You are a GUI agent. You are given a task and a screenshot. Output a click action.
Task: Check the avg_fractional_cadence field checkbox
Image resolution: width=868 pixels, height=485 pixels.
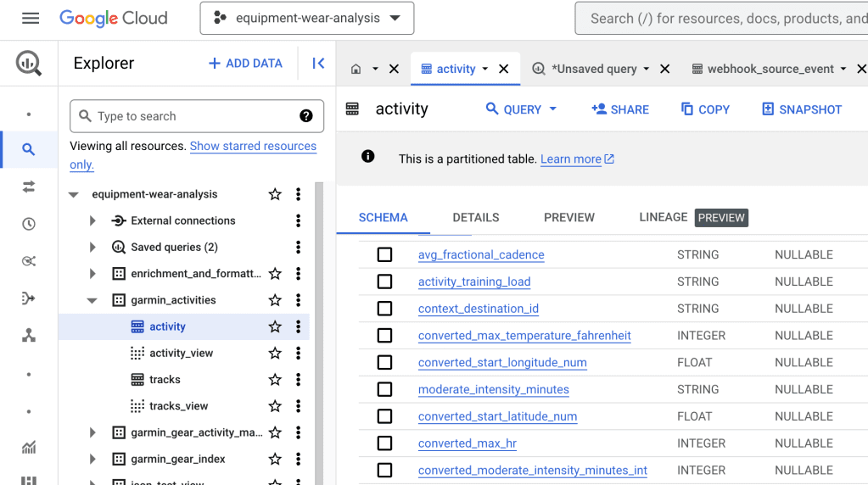click(x=384, y=254)
